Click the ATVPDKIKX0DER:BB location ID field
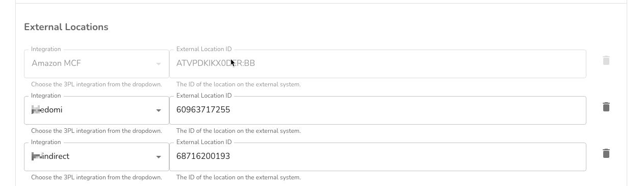 (x=377, y=64)
